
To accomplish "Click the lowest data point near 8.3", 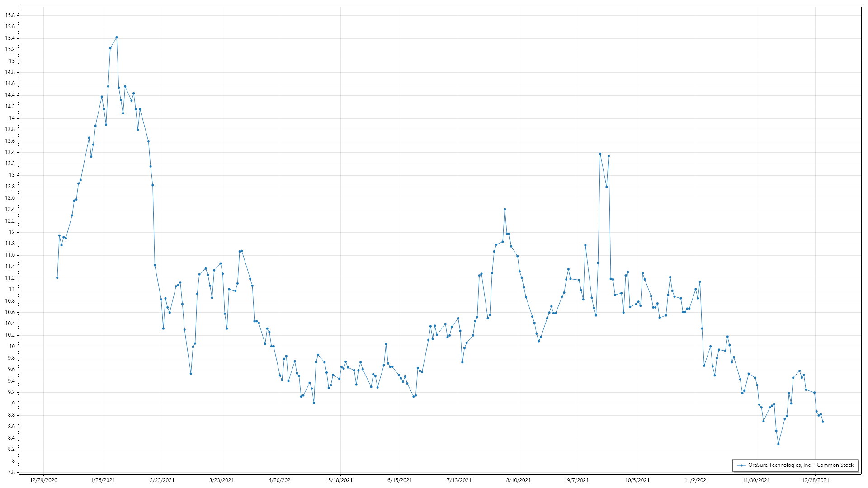I will coord(778,444).
